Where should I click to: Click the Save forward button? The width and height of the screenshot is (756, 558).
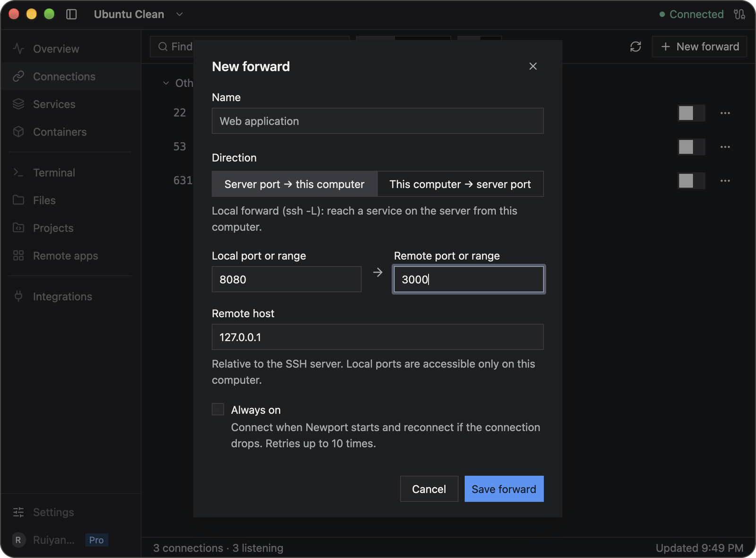tap(504, 489)
